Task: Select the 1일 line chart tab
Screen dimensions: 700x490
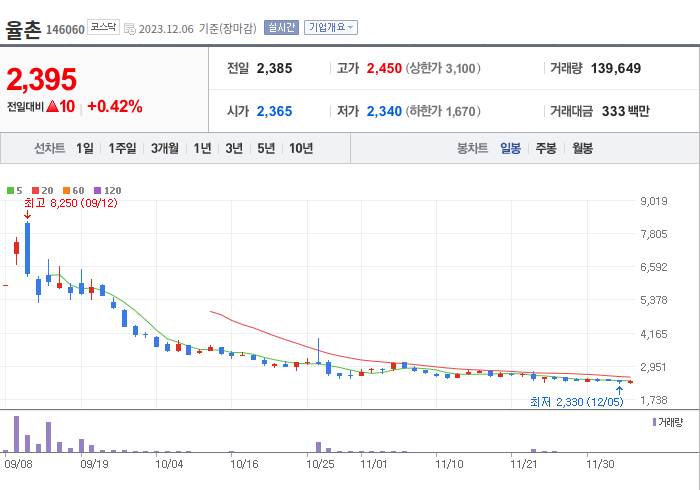Action: tap(85, 148)
